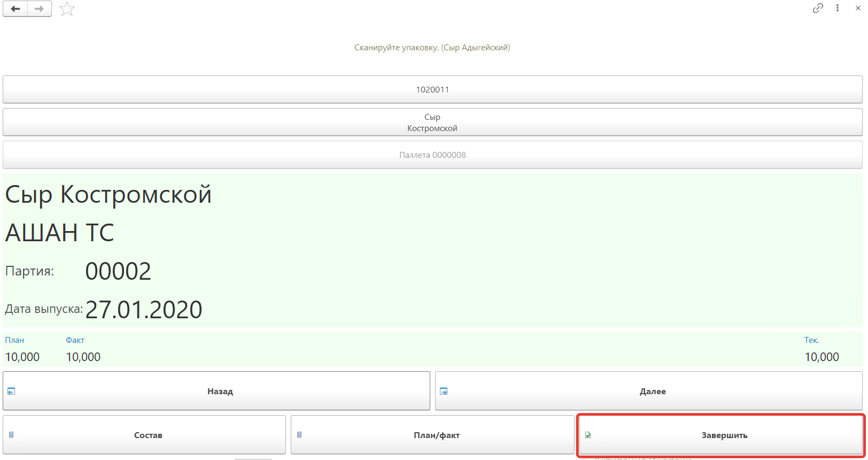Select the Паллета 0000008 field
The width and height of the screenshot is (868, 460).
click(432, 155)
